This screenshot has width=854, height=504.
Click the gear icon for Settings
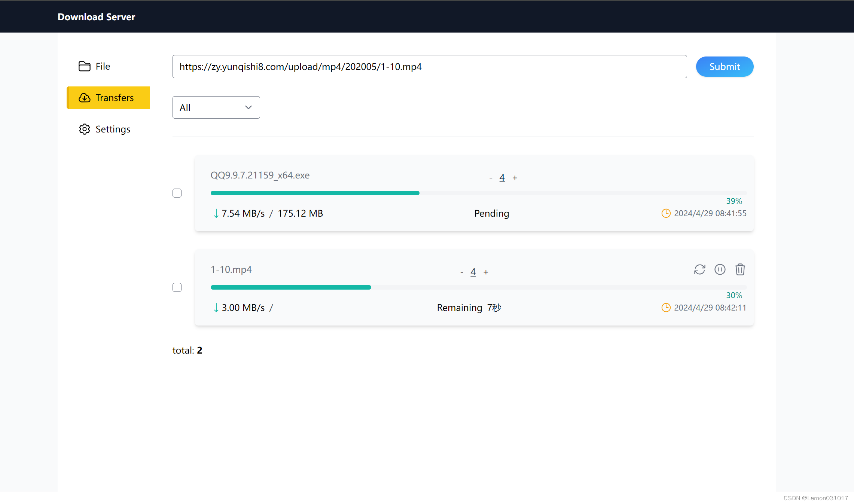(x=84, y=129)
